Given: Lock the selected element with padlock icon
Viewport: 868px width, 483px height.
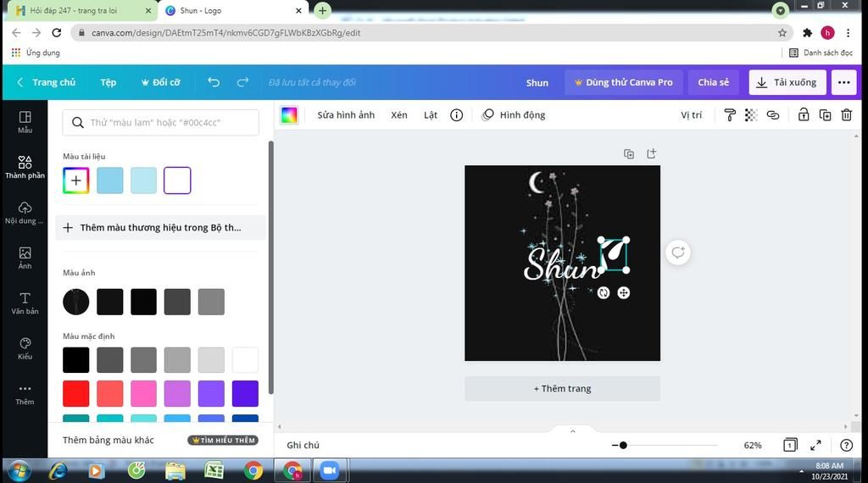Looking at the screenshot, I should (x=804, y=114).
